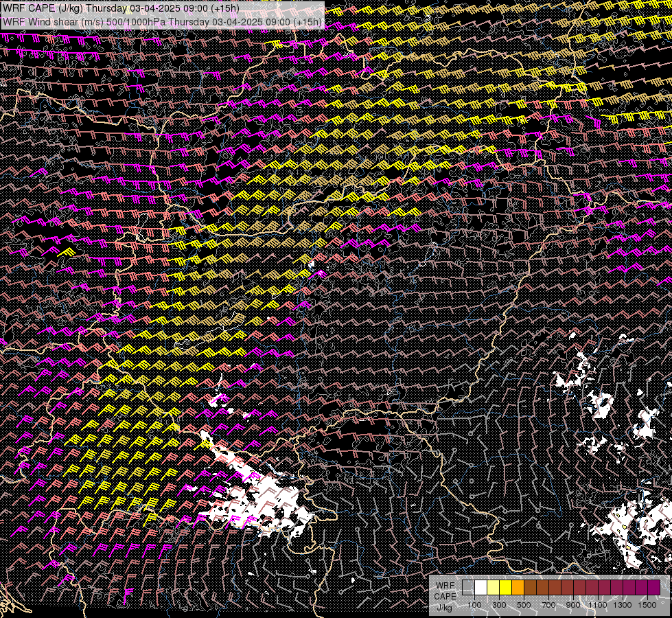Click the purple last legend swatch
672x618 pixels.
point(654,587)
